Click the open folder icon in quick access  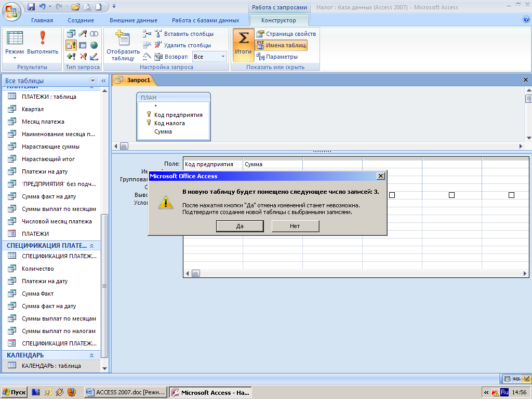point(76,6)
